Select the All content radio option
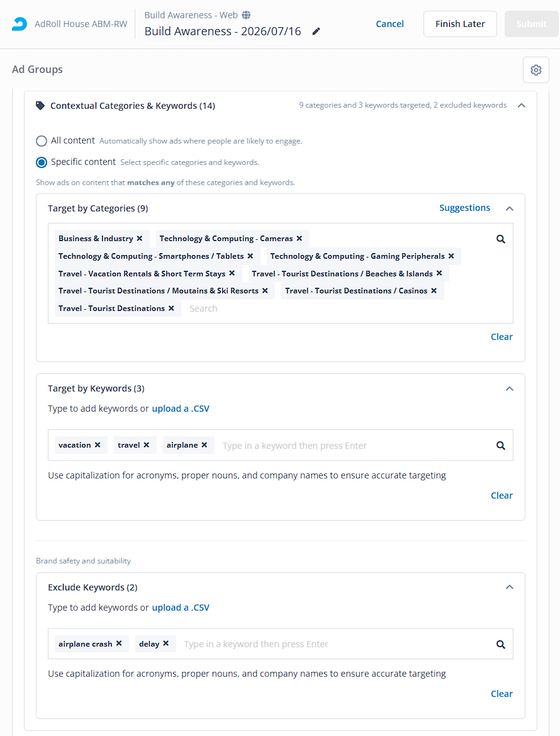This screenshot has height=736, width=560. (x=42, y=141)
